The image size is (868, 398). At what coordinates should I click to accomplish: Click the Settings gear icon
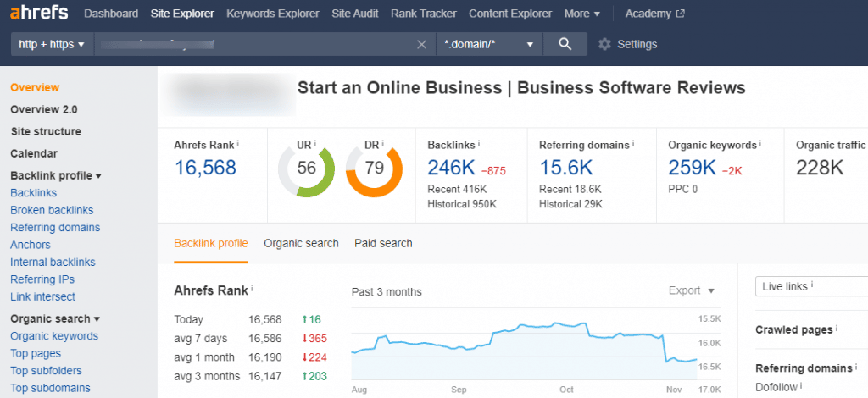pyautogui.click(x=604, y=44)
